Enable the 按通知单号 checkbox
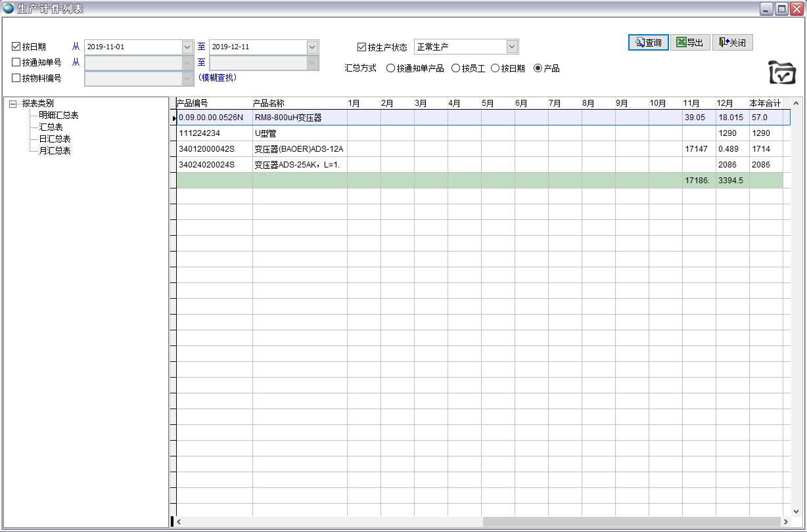 (16, 62)
